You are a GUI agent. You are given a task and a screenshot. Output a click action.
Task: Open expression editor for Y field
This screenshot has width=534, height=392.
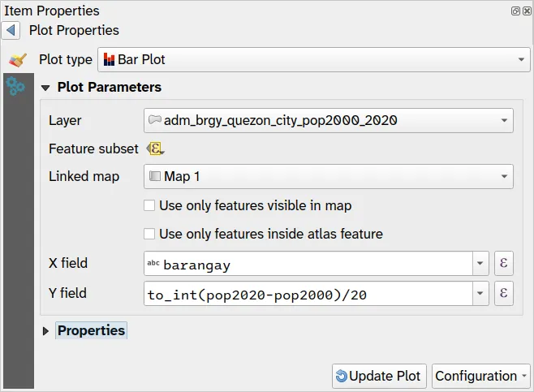[504, 293]
